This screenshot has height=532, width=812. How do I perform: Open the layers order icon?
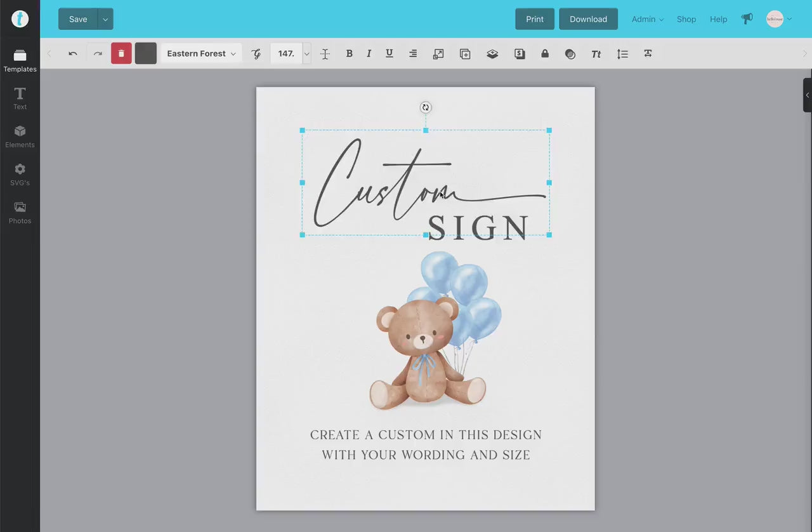[x=492, y=54]
